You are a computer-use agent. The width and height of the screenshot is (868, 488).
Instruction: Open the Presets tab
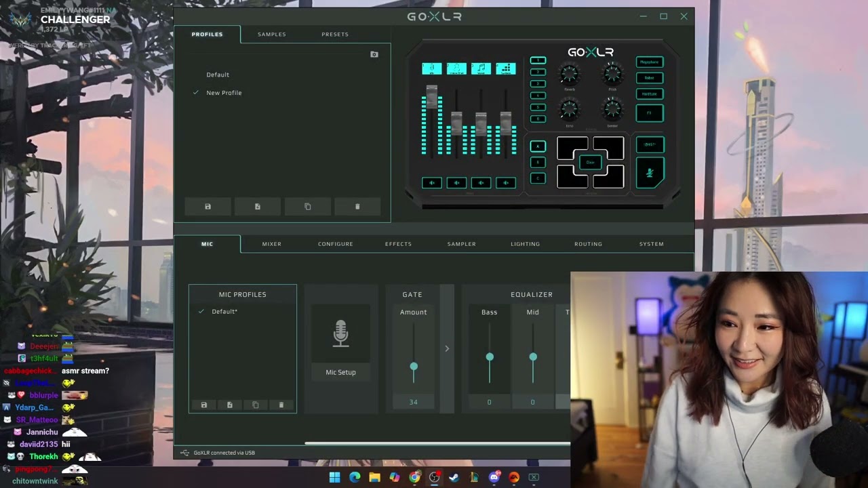(335, 34)
